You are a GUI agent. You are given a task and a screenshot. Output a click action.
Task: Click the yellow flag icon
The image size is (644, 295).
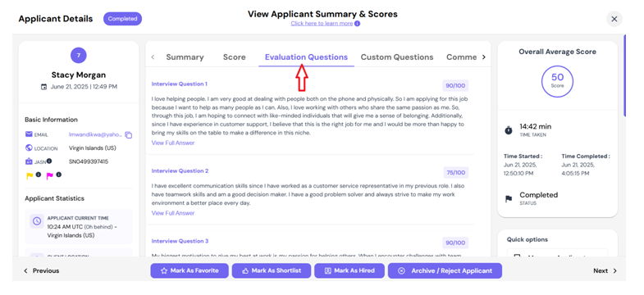[x=30, y=175]
